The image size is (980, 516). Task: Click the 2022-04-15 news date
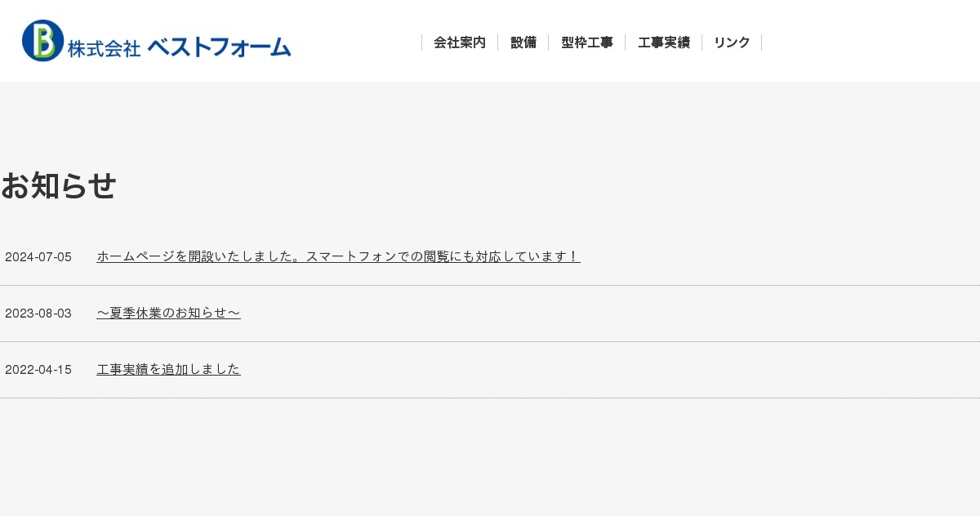coord(38,369)
